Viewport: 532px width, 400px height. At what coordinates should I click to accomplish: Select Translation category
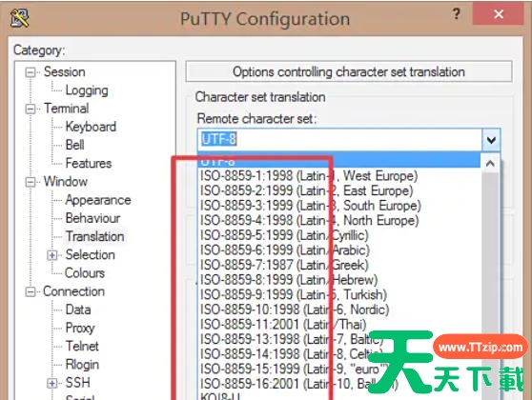(x=95, y=236)
